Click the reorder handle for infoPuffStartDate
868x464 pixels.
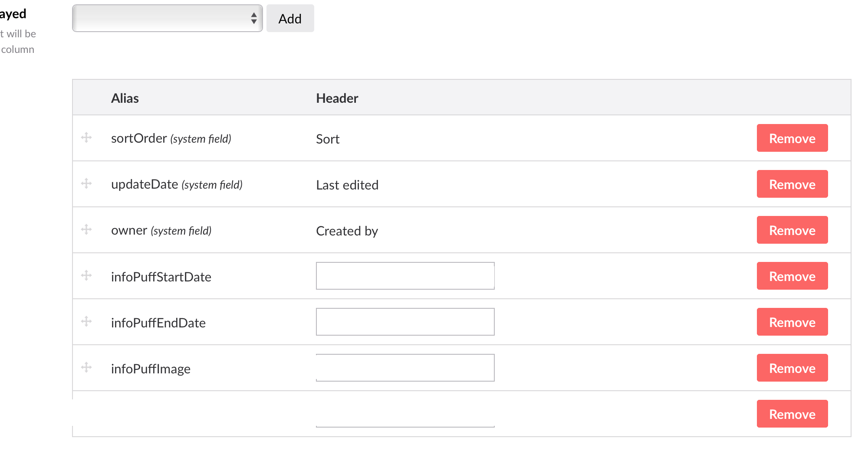click(x=86, y=276)
